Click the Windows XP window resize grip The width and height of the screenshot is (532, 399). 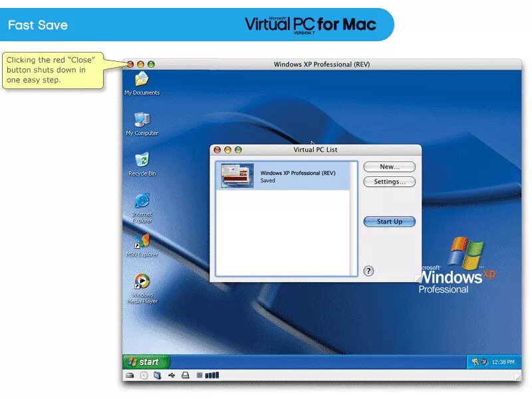[x=518, y=376]
